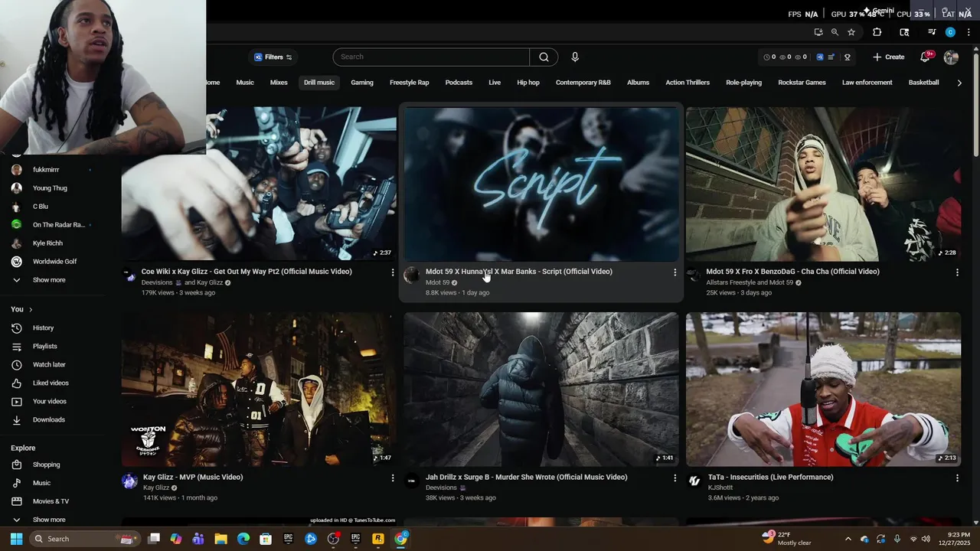
Task: Click the Windows taskbar Search box
Action: click(x=86, y=539)
